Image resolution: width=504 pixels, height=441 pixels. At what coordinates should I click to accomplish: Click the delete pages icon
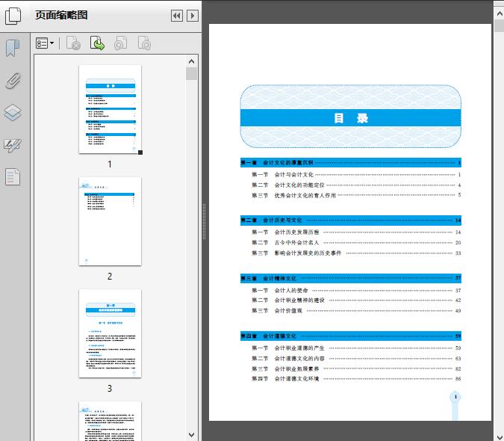[x=73, y=44]
